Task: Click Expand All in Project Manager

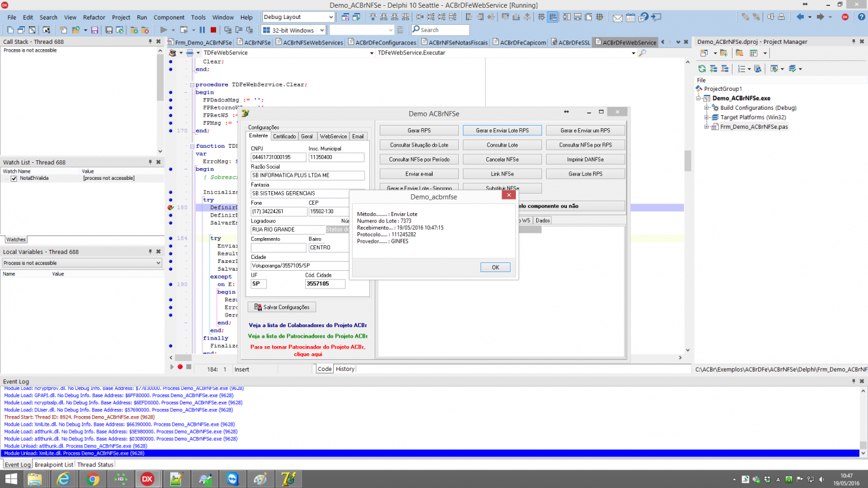Action: [713, 69]
